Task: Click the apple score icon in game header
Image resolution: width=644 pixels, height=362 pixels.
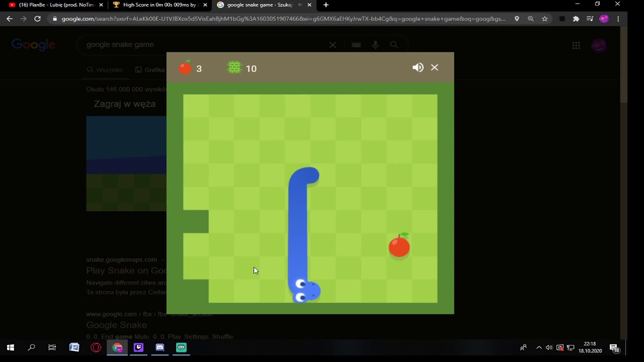Action: point(186,67)
